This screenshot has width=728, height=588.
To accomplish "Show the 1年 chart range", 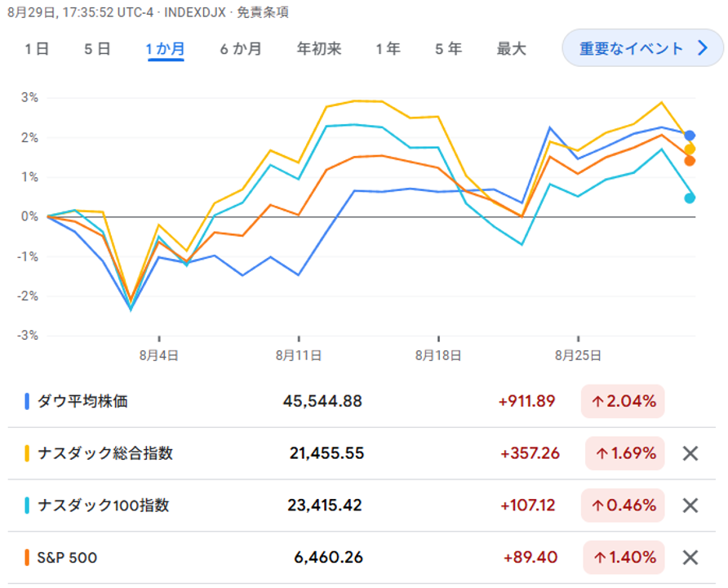I will click(388, 49).
